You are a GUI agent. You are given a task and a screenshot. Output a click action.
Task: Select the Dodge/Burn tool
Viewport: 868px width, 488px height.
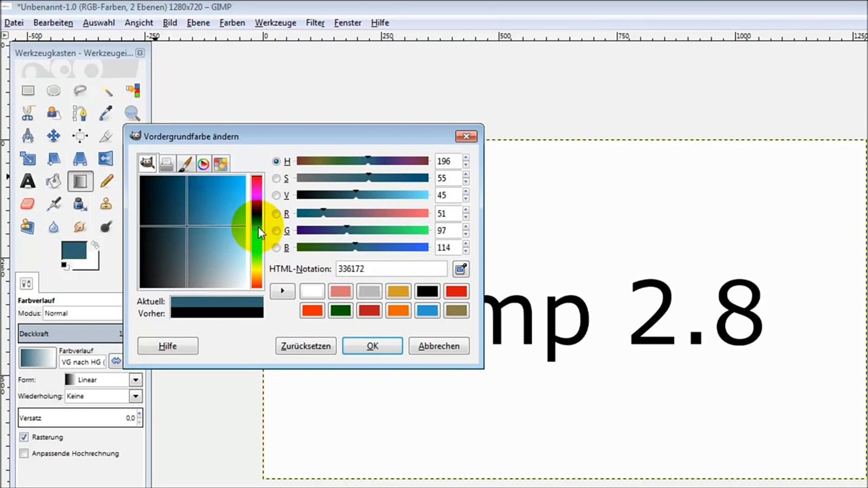pos(107,226)
